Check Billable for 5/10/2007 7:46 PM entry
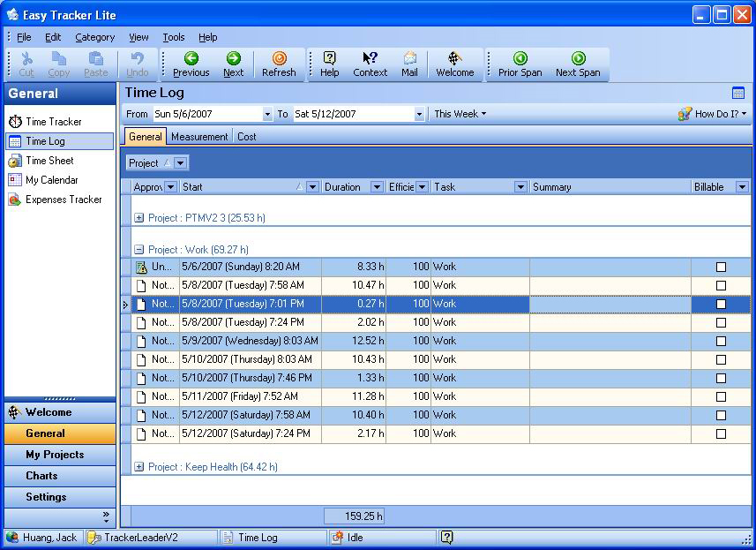Screen dimensions: 756x550 [x=721, y=378]
